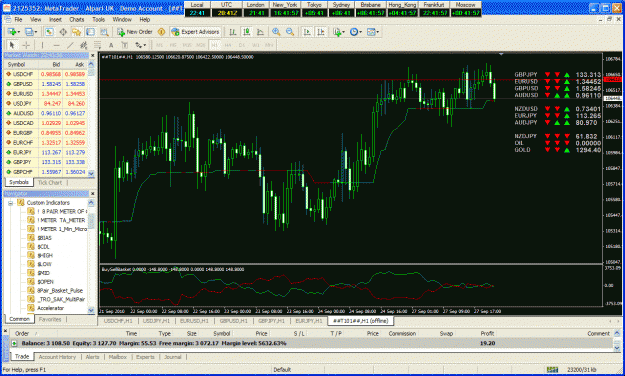Select the USDJPY row in Market Watch

pos(45,104)
